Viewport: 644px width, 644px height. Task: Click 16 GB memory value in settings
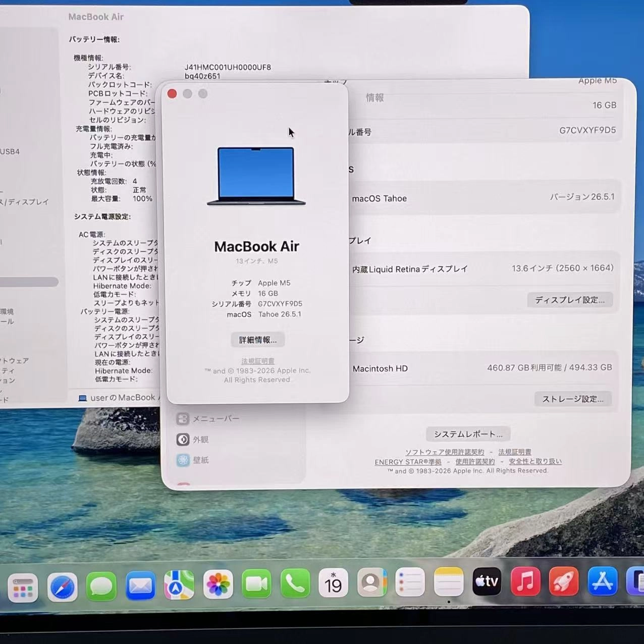[604, 105]
